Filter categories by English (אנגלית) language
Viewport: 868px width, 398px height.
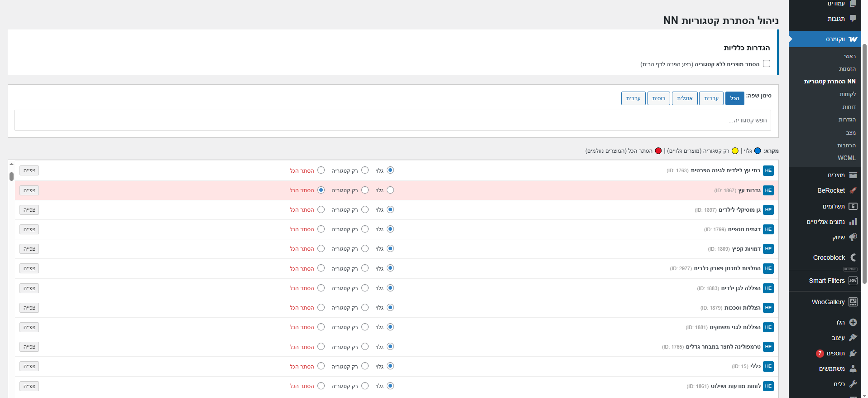[684, 98]
